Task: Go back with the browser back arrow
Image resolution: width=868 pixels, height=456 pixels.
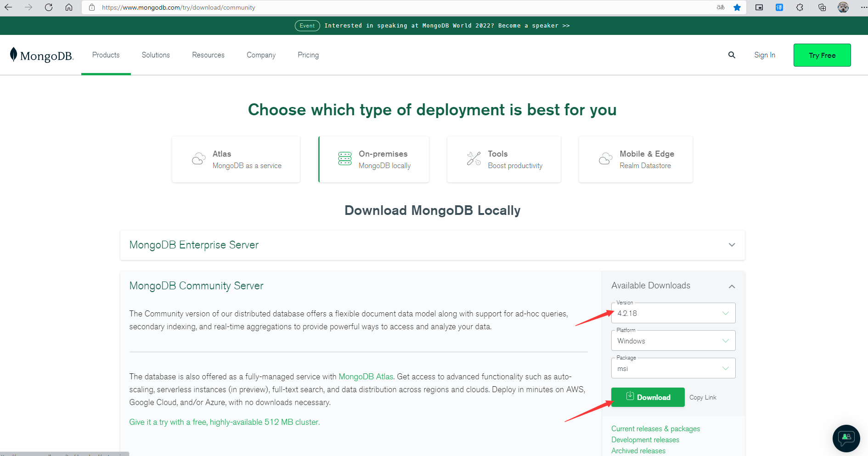Action: pos(8,7)
